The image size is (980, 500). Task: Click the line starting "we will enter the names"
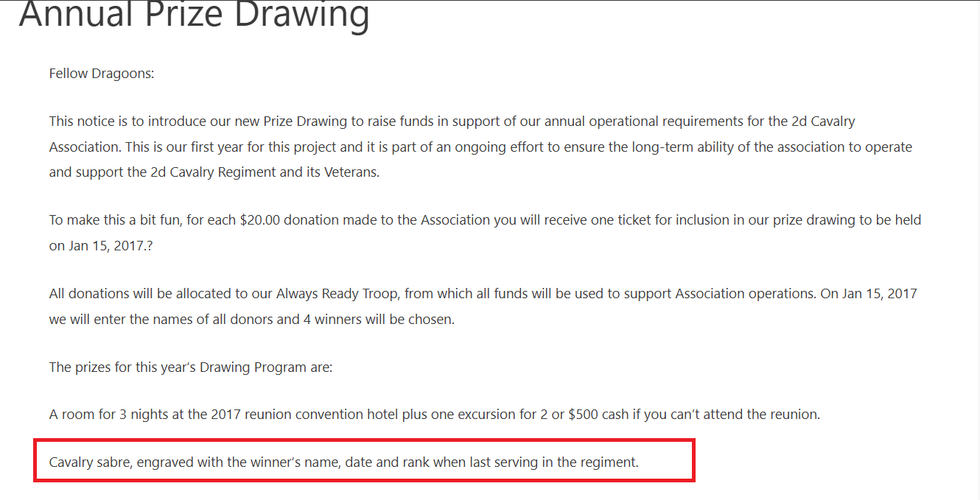[x=251, y=320]
